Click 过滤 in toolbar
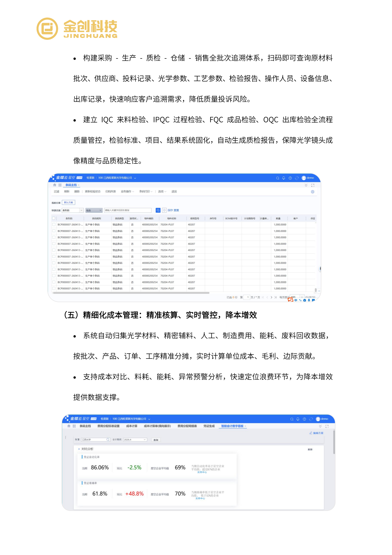The width and height of the screenshot is (392, 555). 57,191
